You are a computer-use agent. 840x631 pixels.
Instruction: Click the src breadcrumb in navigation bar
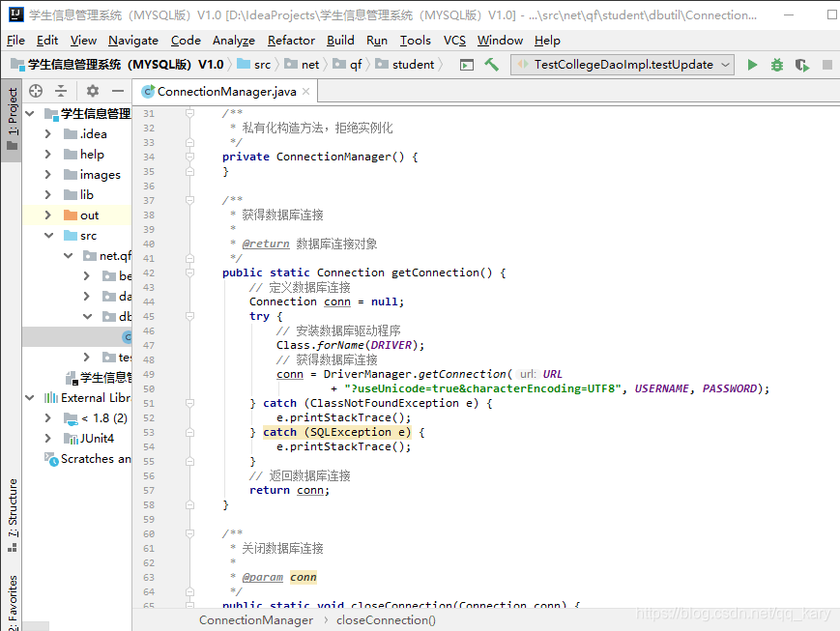(254, 65)
